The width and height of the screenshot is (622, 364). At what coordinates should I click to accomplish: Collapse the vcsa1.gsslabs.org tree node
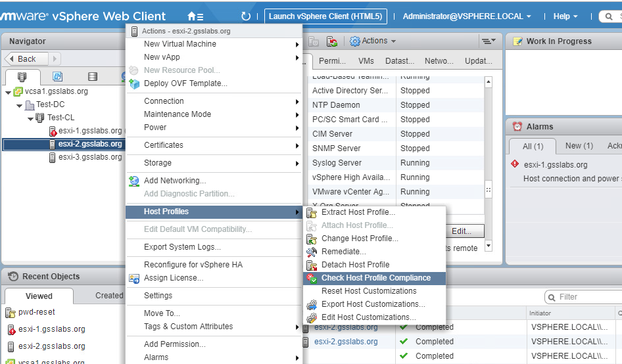[9, 93]
